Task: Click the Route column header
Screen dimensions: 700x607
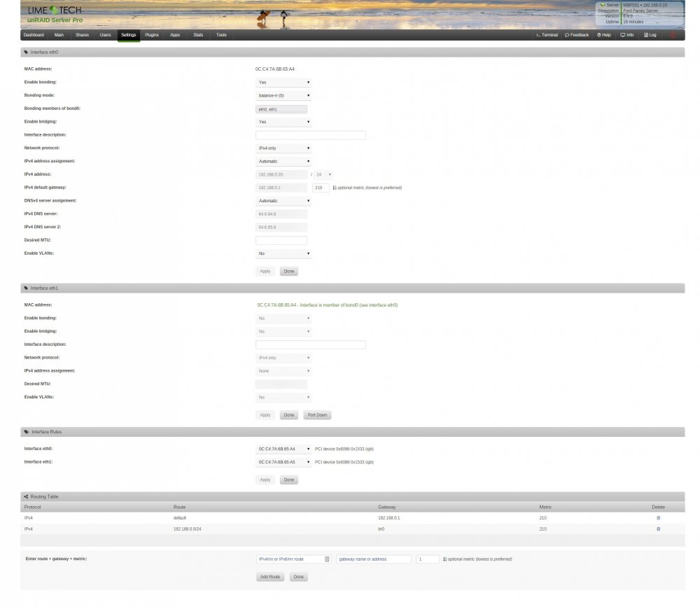Action: coord(179,508)
